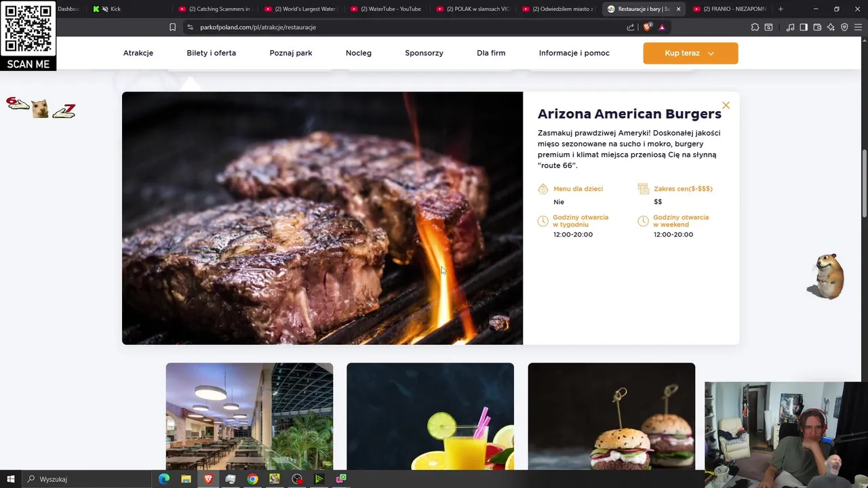
Task: Close the Restauracje i bary tab
Action: [x=678, y=9]
